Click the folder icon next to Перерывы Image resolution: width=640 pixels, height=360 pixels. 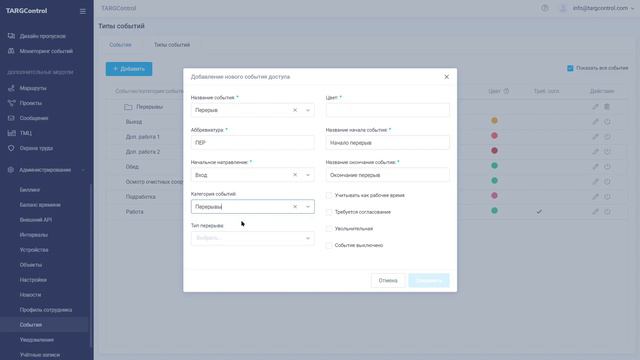click(128, 107)
